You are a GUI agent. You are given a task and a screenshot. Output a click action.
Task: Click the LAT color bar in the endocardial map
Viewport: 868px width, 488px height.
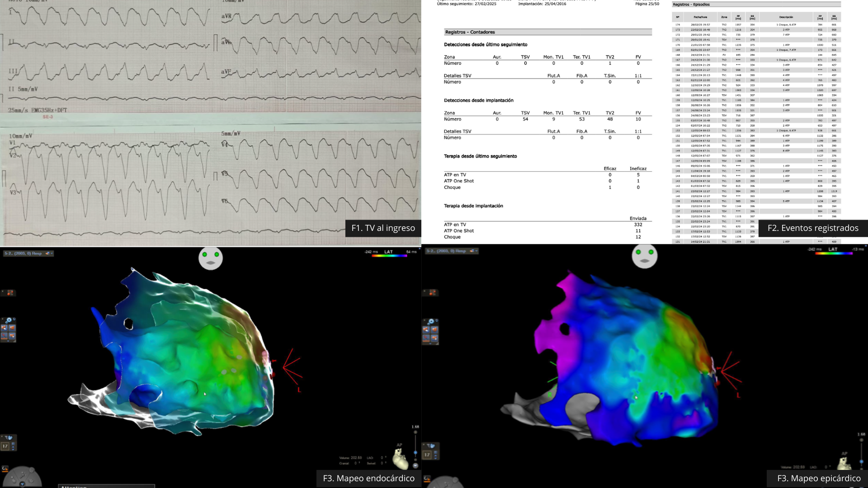(389, 256)
